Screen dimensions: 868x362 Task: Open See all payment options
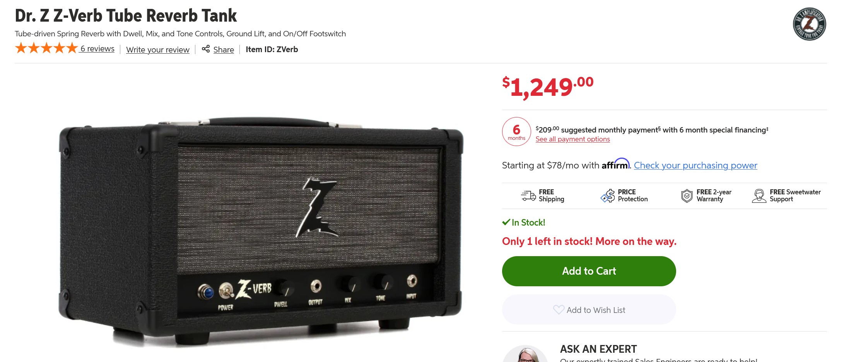pos(572,139)
